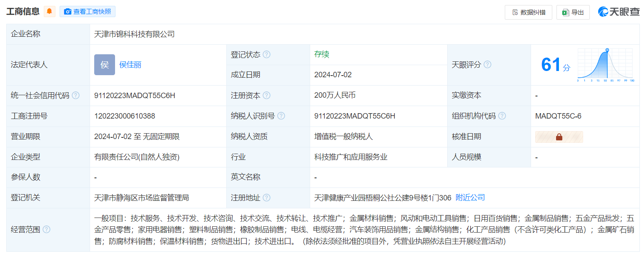Viewport: 644px width, 276px height.
Task: Click business term 2024-07-02 至 无固定期限
Action: (137, 137)
